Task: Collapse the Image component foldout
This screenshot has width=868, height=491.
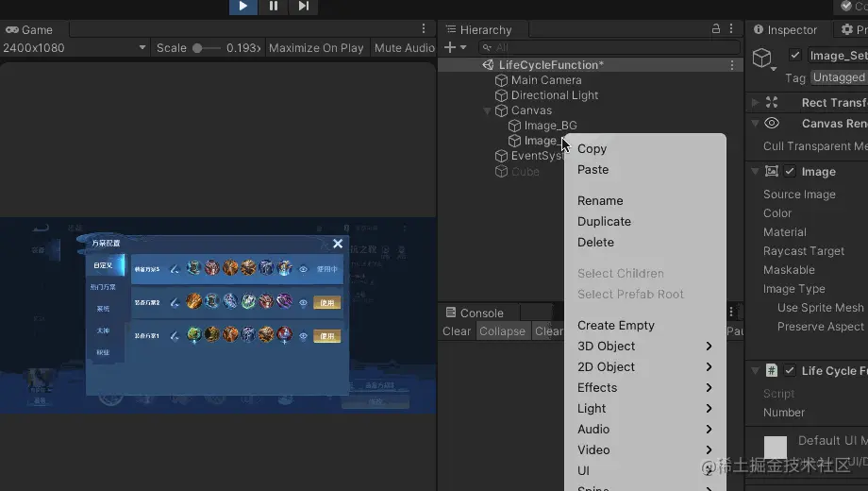Action: tap(755, 171)
